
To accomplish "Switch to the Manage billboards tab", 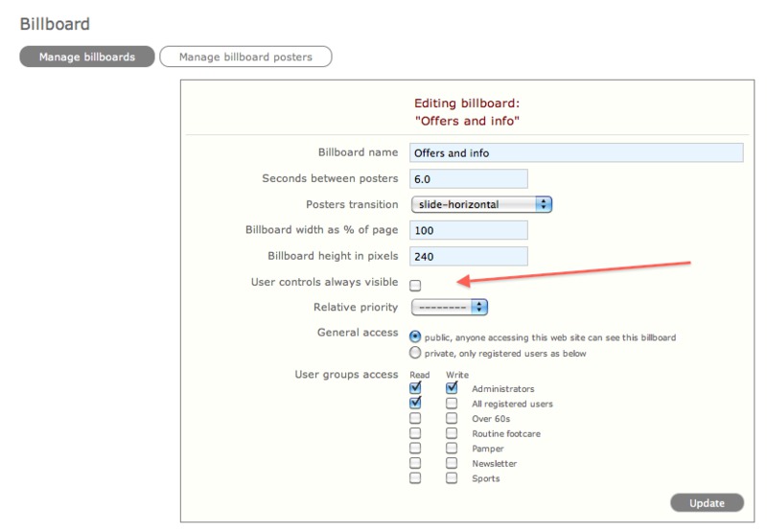I will click(x=86, y=58).
